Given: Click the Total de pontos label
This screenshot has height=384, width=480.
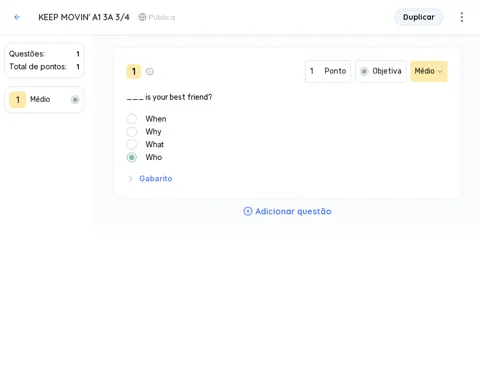Looking at the screenshot, I should [38, 67].
